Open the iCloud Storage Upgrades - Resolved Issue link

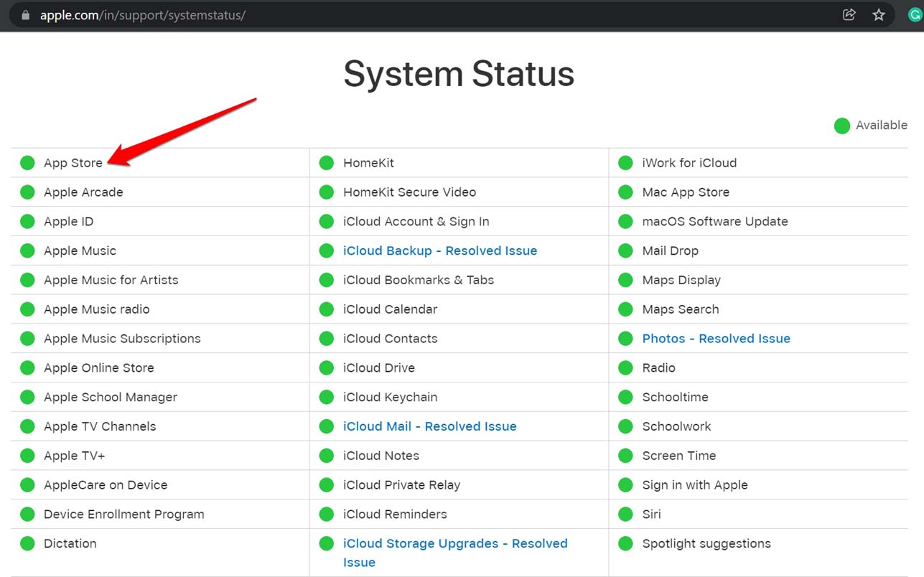pos(455,543)
